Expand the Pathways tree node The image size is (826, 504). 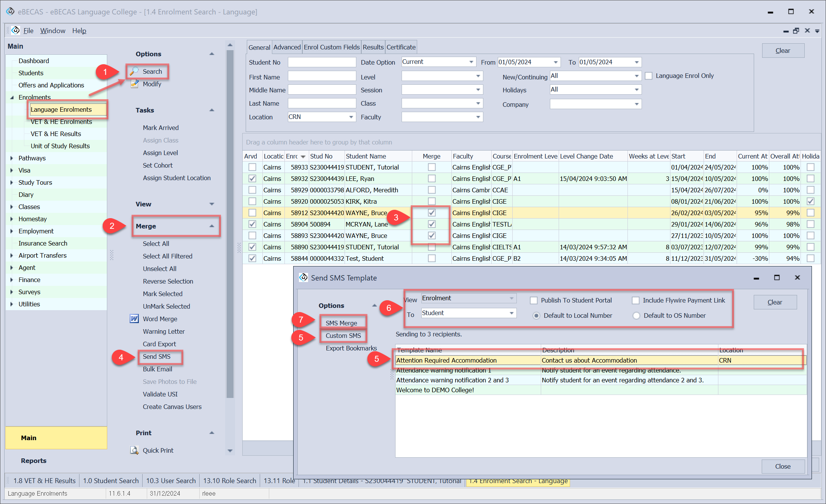click(12, 158)
